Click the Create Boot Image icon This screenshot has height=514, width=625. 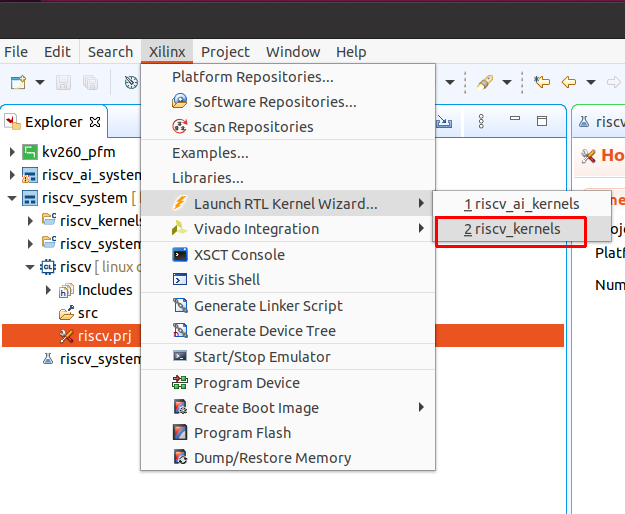coord(180,407)
